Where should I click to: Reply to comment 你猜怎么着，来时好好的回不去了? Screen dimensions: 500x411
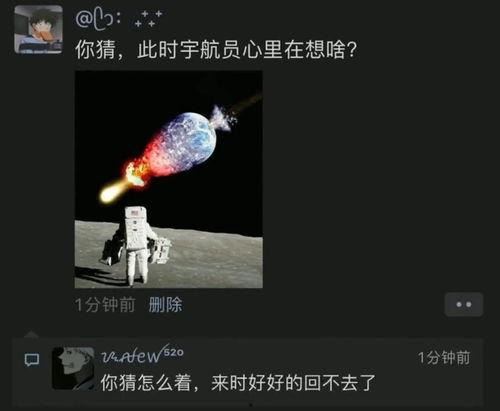[x=238, y=382]
